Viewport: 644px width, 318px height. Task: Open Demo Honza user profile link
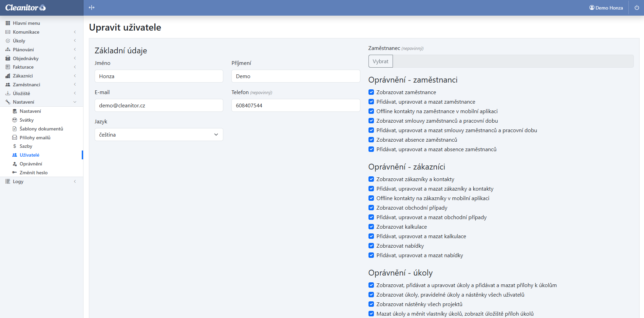[606, 8]
